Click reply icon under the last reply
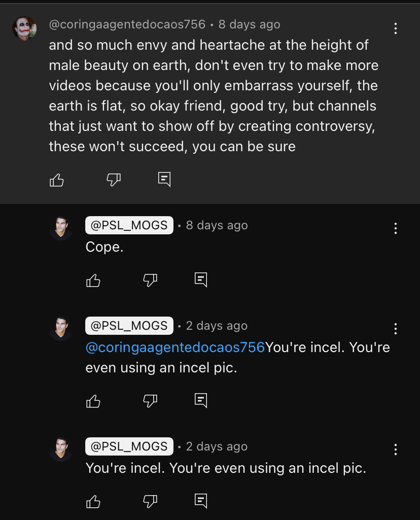Image resolution: width=420 pixels, height=520 pixels. 201,501
